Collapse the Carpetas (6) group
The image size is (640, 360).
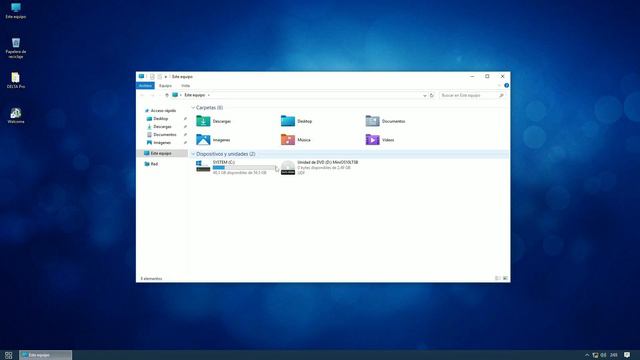193,108
